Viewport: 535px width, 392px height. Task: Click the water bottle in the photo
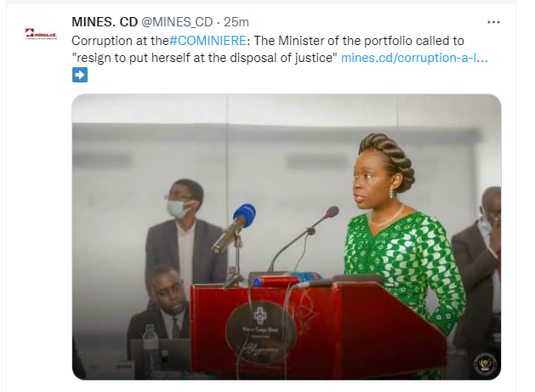pyautogui.click(x=151, y=349)
